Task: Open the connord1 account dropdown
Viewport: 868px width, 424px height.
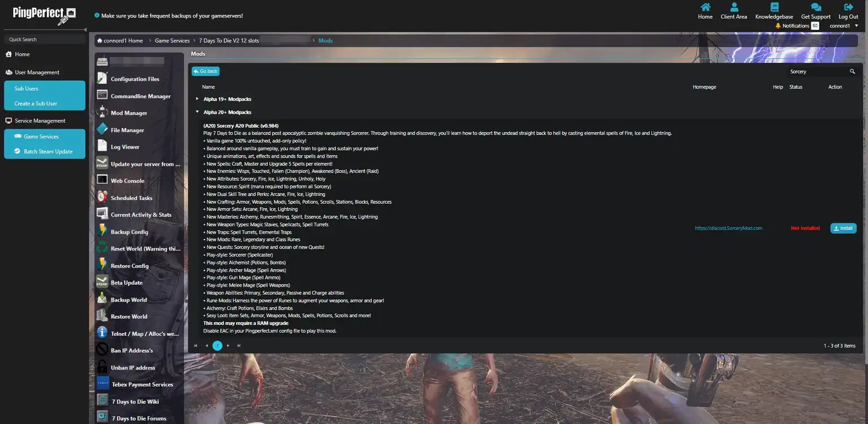Action: click(844, 26)
